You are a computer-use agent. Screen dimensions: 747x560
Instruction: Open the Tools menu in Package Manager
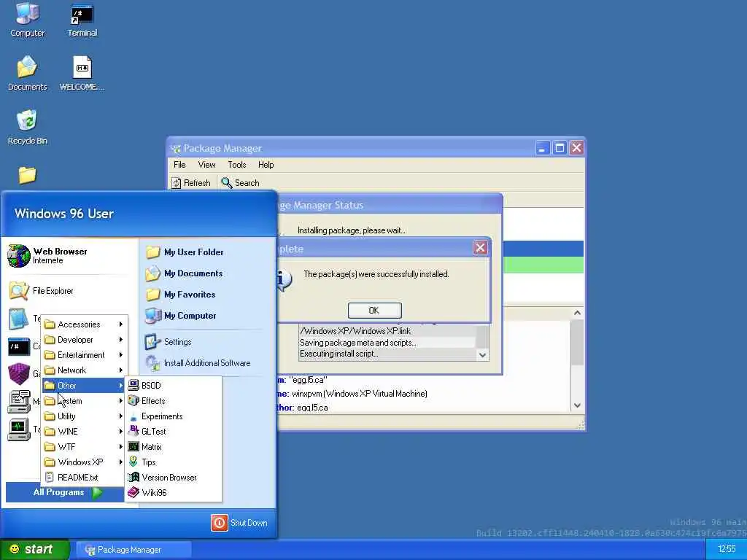click(x=237, y=165)
